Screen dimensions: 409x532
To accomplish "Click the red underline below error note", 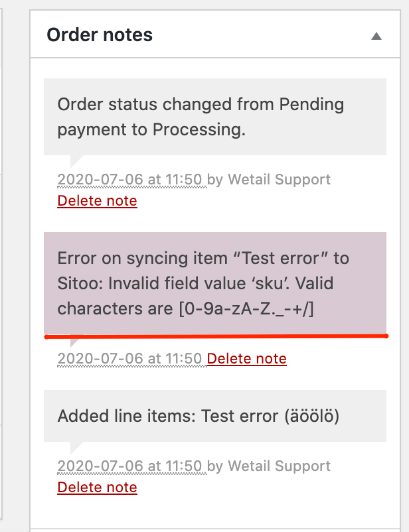I will [x=216, y=337].
